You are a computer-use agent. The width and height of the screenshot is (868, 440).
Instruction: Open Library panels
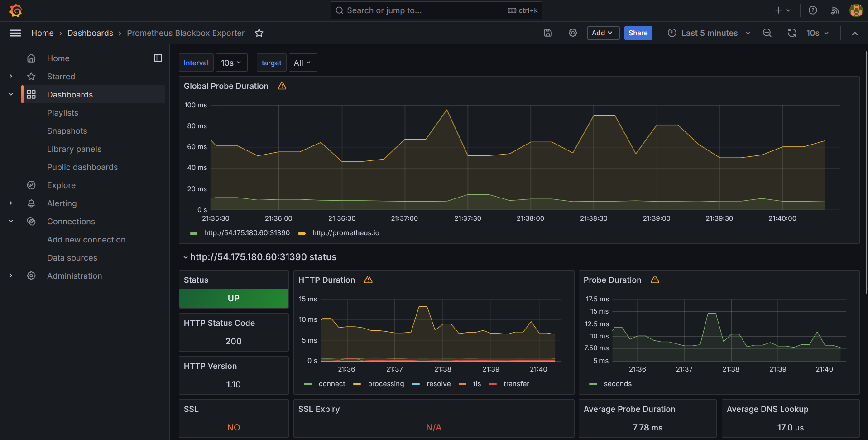[x=74, y=149]
